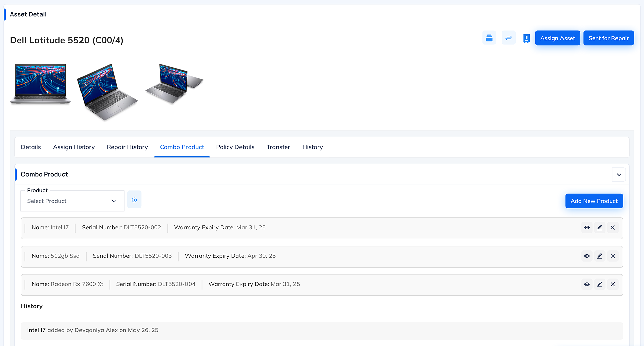Image resolution: width=644 pixels, height=346 pixels.
Task: View Intel I7 details via eye icon
Action: coord(587,228)
